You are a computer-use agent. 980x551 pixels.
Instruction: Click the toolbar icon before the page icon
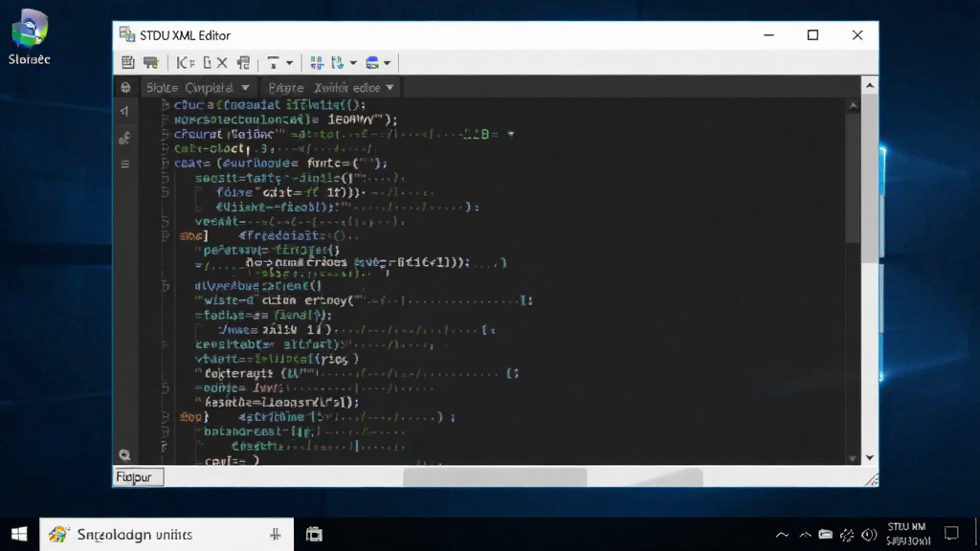(x=185, y=62)
